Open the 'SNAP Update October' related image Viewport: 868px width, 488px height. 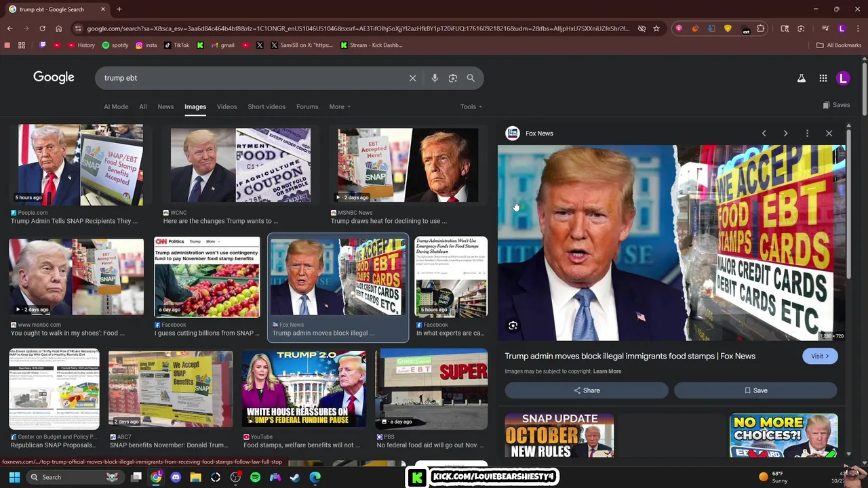pyautogui.click(x=559, y=435)
